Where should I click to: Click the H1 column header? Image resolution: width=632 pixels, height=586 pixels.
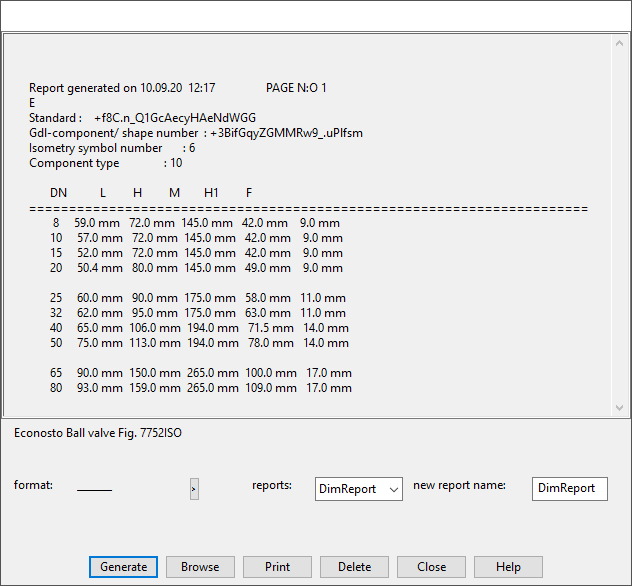click(211, 193)
